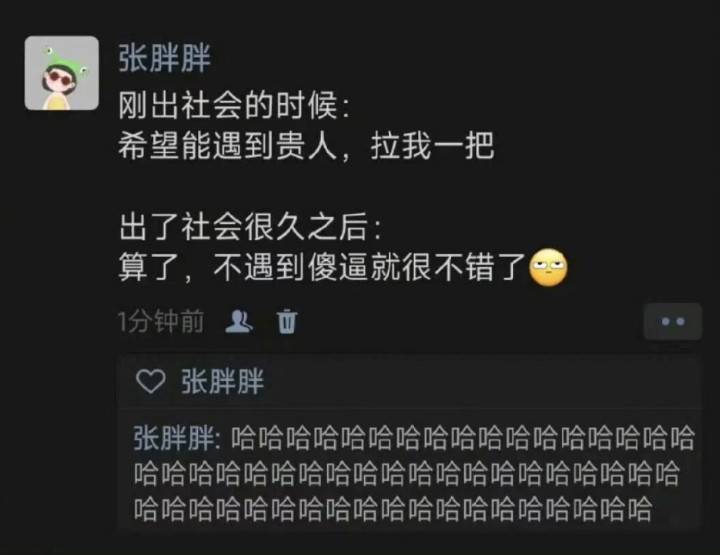
Task: Click the trash can delete icon
Action: click(x=287, y=321)
